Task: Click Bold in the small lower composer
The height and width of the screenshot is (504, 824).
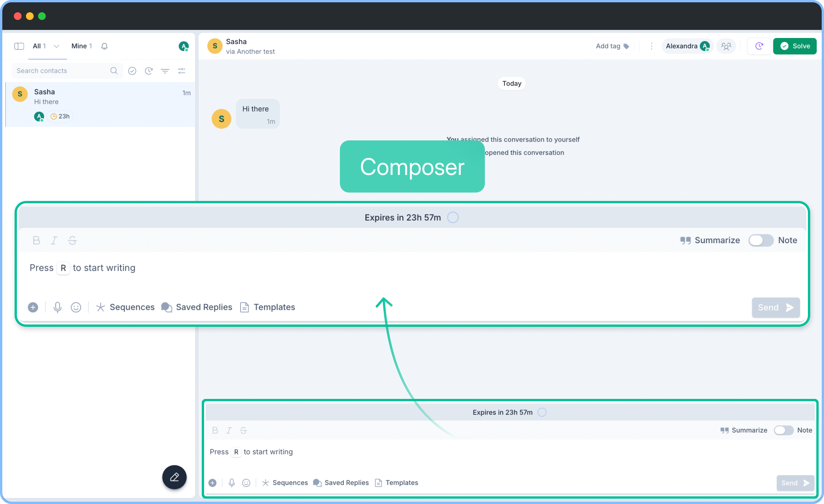Action: click(215, 430)
